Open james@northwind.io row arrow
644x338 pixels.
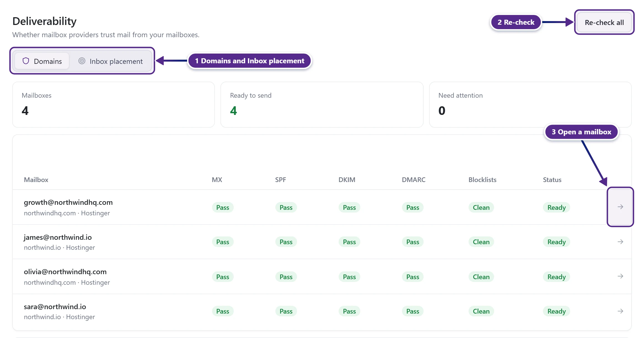click(x=620, y=242)
